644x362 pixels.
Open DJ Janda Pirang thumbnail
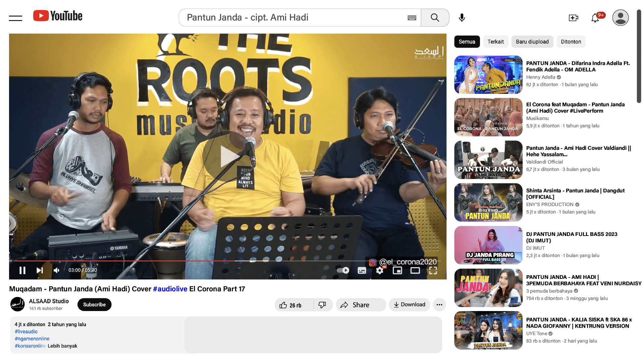(488, 245)
